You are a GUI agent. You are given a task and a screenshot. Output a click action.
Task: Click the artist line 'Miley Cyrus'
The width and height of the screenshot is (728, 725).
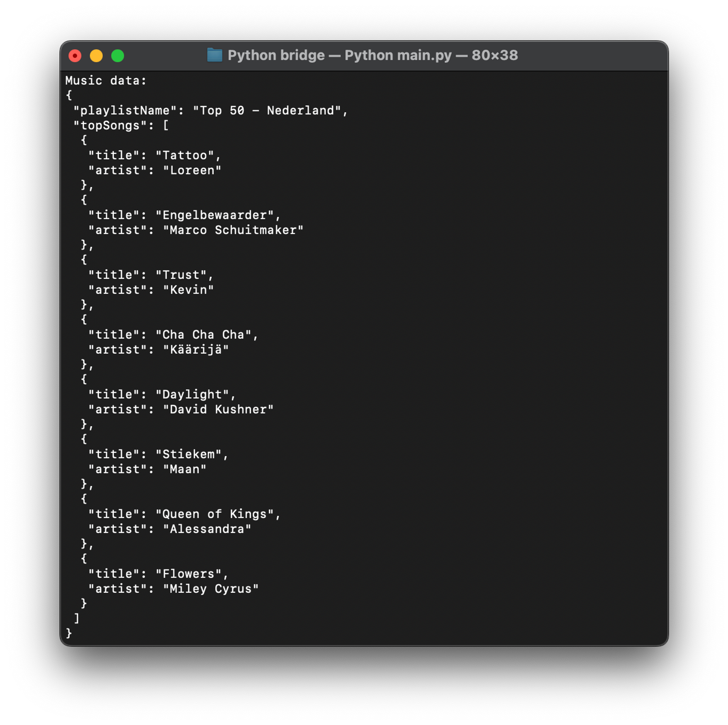pos(173,589)
